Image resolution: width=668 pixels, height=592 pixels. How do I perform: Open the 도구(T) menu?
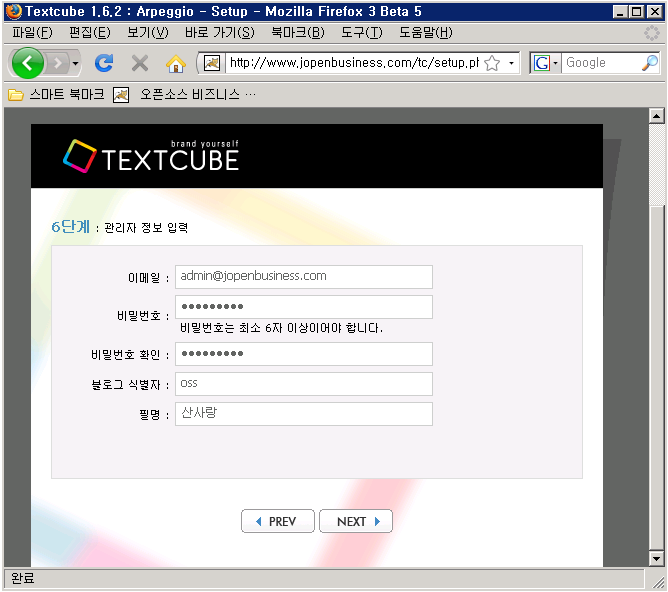pyautogui.click(x=362, y=32)
